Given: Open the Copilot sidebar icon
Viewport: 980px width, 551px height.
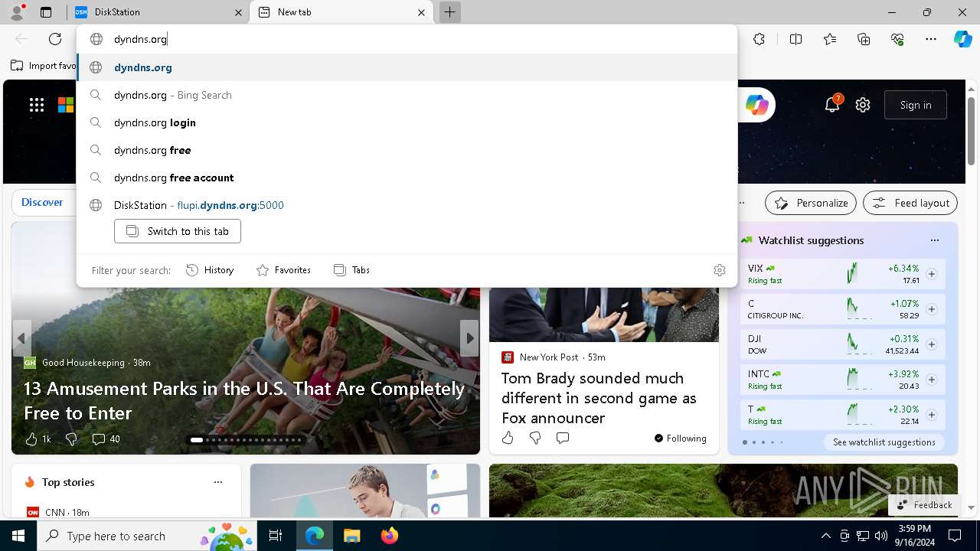Looking at the screenshot, I should click(x=963, y=39).
